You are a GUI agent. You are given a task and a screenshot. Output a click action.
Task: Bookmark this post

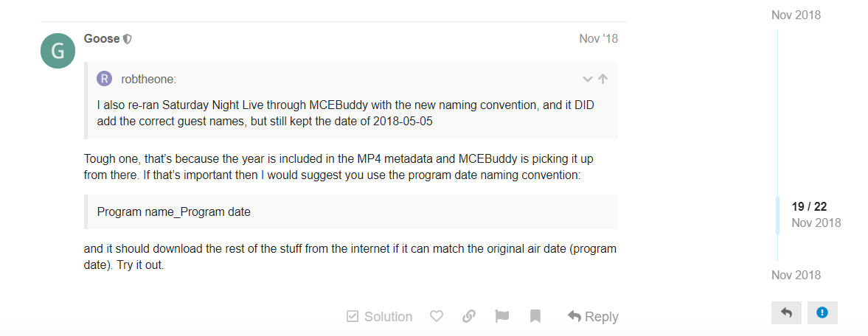(535, 316)
